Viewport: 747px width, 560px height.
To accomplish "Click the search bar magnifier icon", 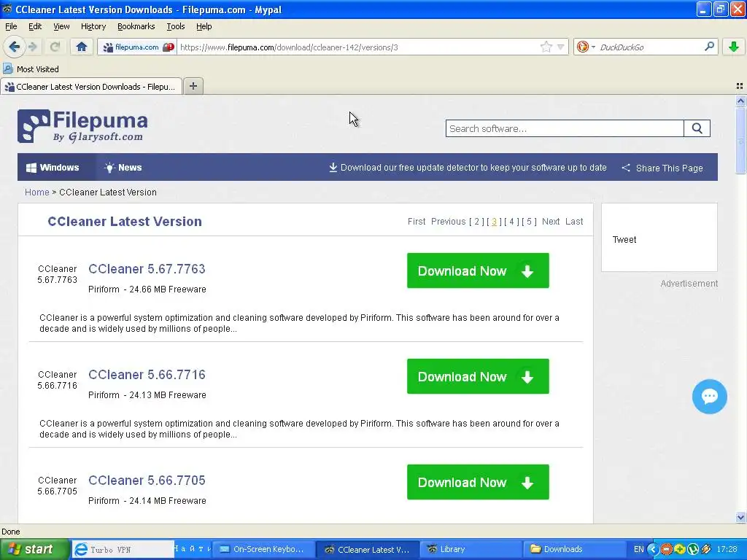I will [709, 47].
